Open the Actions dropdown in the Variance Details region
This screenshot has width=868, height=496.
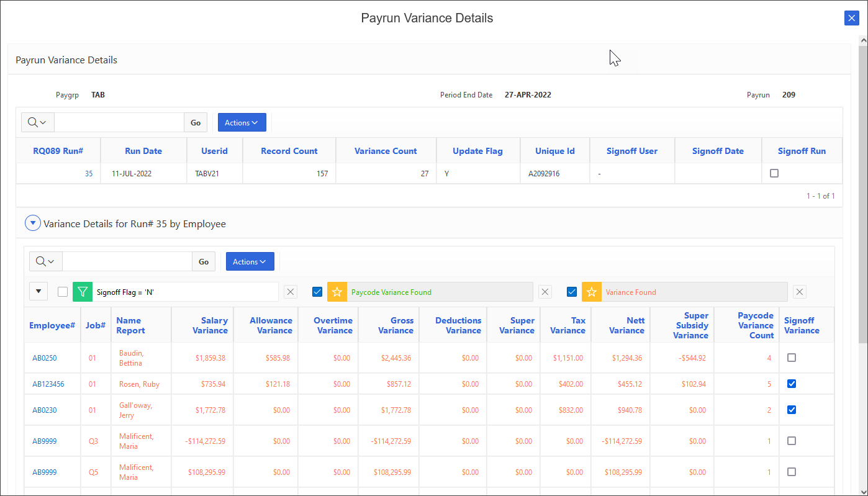click(x=250, y=261)
